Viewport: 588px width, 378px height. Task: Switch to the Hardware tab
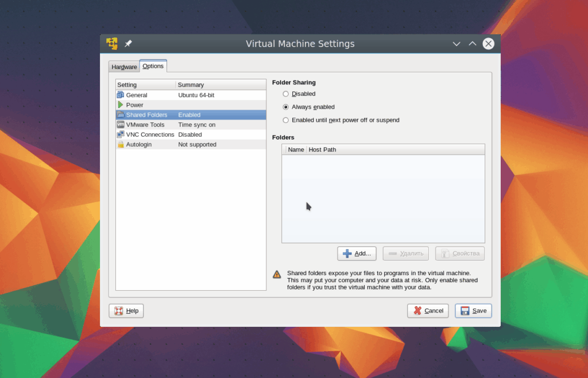point(124,67)
